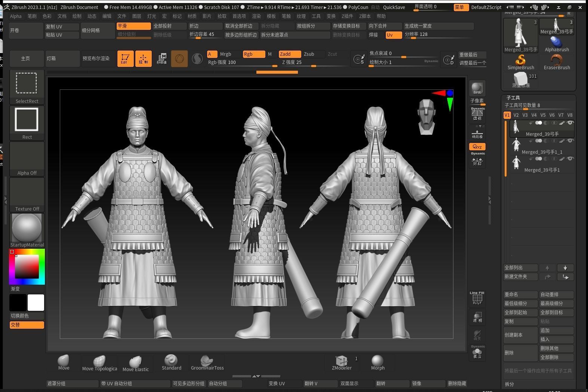Open the 笔刷 brush menu
The image size is (588, 392).
32,16
